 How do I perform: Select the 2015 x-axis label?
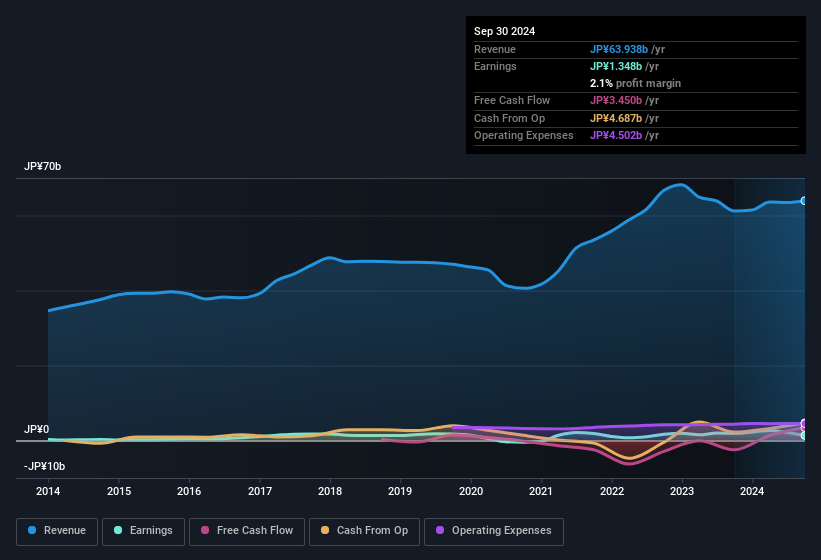[x=119, y=491]
